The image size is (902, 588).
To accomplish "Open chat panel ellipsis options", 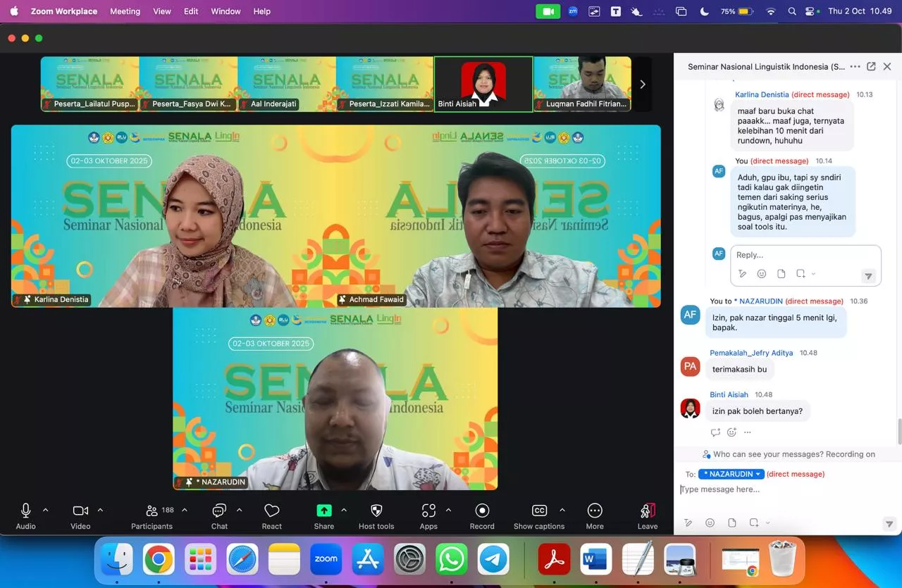I will pyautogui.click(x=855, y=66).
